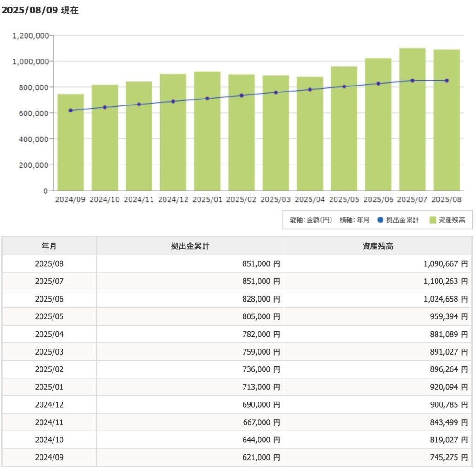Click the 年月 column header

49,246
